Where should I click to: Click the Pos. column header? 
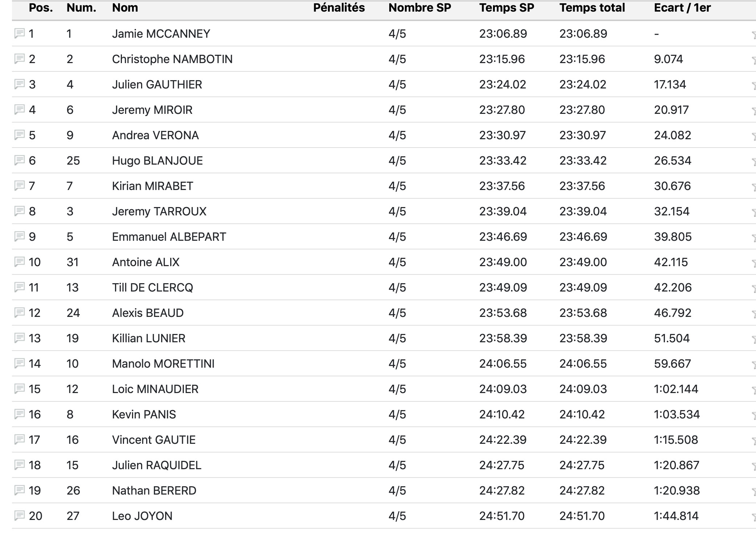point(41,8)
